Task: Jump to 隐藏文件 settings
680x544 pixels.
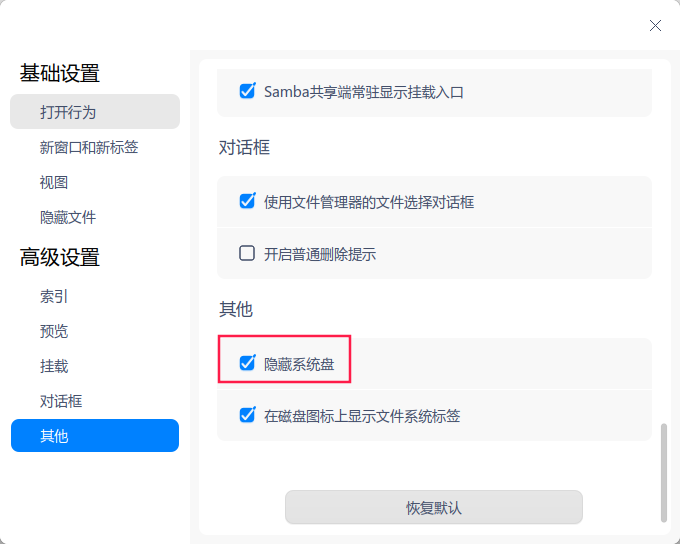Action: point(68,217)
